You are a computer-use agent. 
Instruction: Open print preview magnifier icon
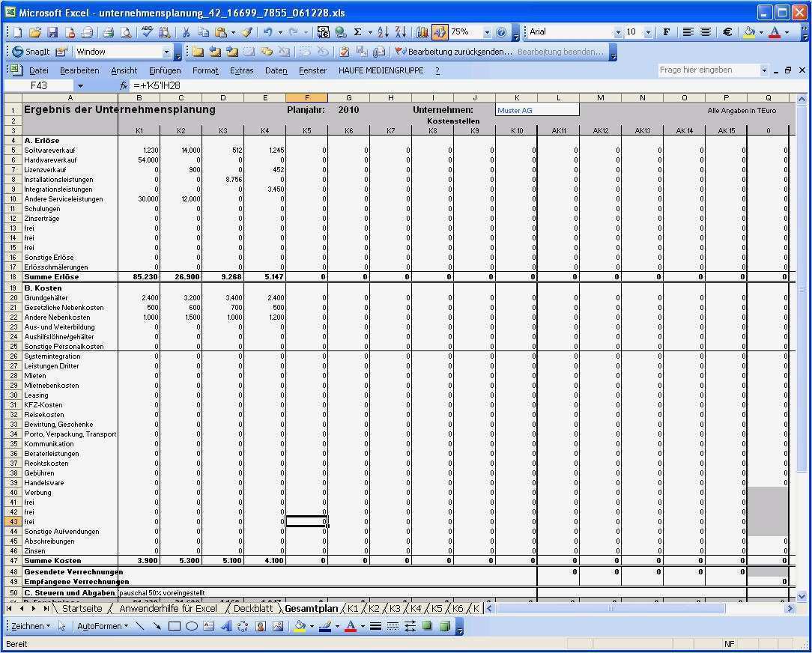tap(126, 32)
